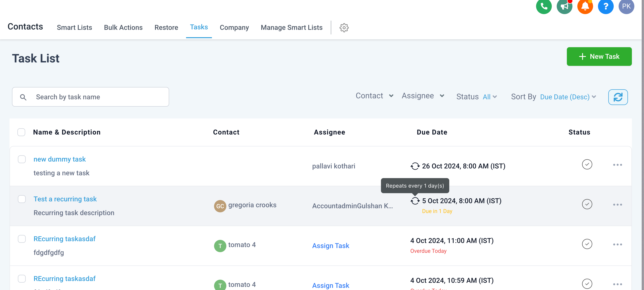Click the Contact column header
Screen dimensions: 644x290
point(226,132)
